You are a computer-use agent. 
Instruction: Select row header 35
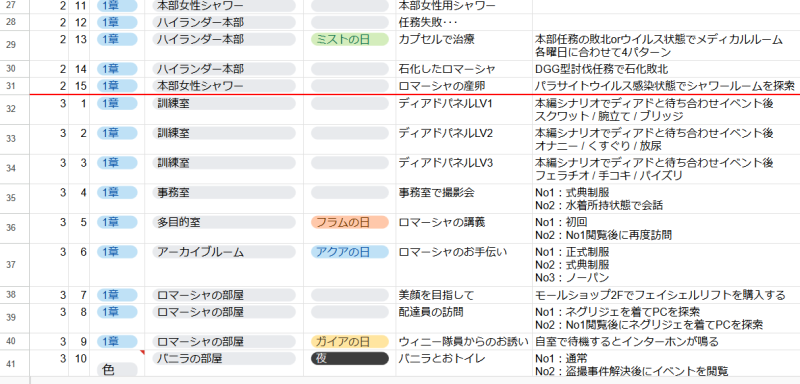click(x=15, y=198)
